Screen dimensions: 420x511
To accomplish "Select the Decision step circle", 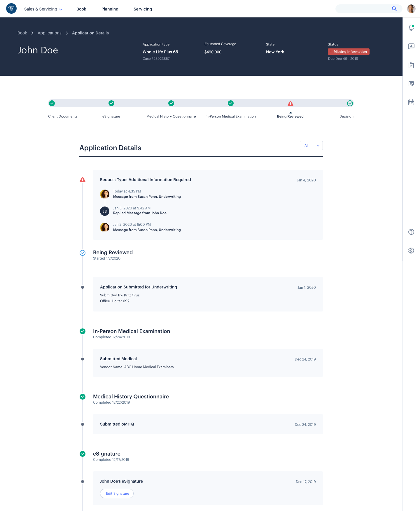I will tap(350, 103).
